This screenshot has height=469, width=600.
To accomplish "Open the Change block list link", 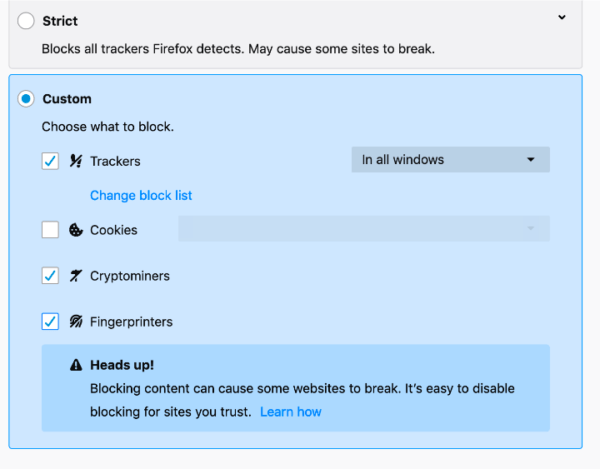I will tap(141, 195).
